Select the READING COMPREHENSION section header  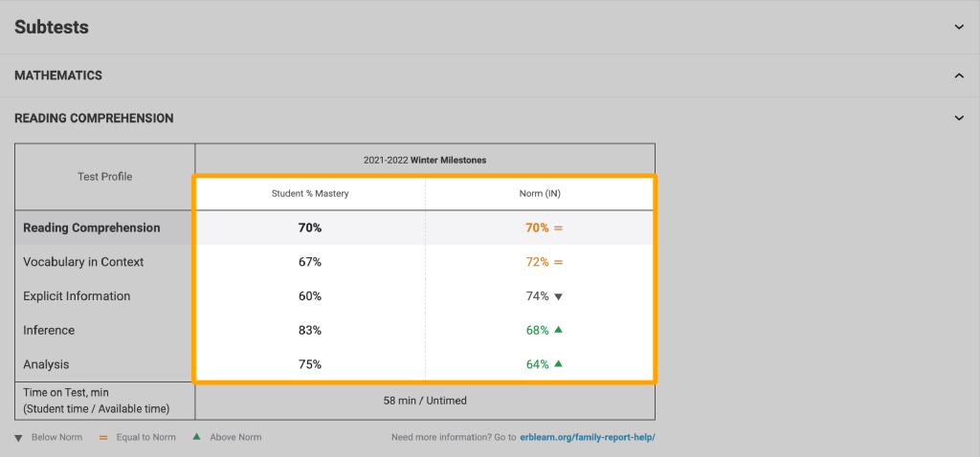(x=94, y=119)
